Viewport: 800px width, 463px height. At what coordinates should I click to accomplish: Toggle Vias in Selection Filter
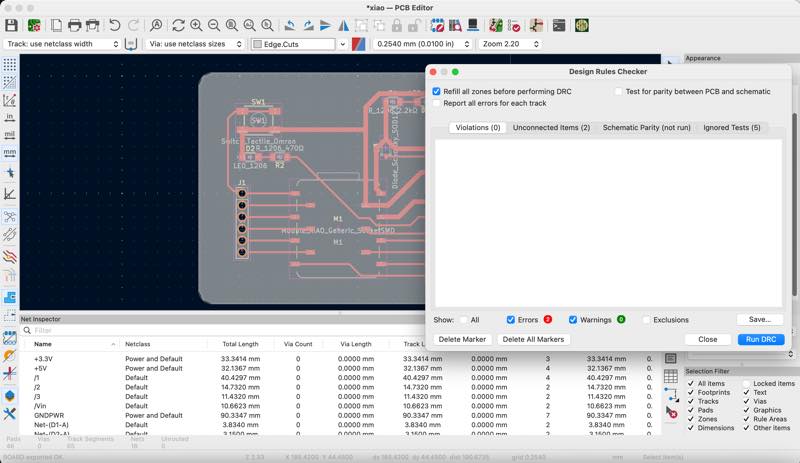746,401
